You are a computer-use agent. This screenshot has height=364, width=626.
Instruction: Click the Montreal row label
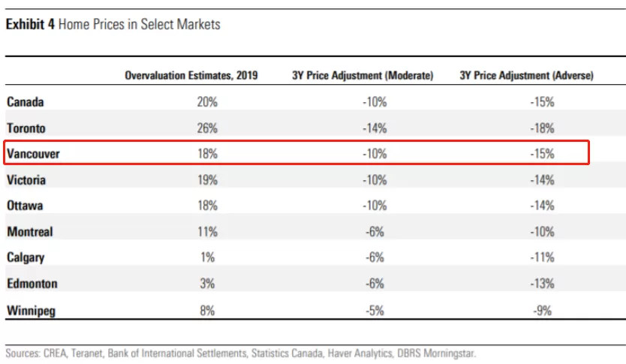30,232
